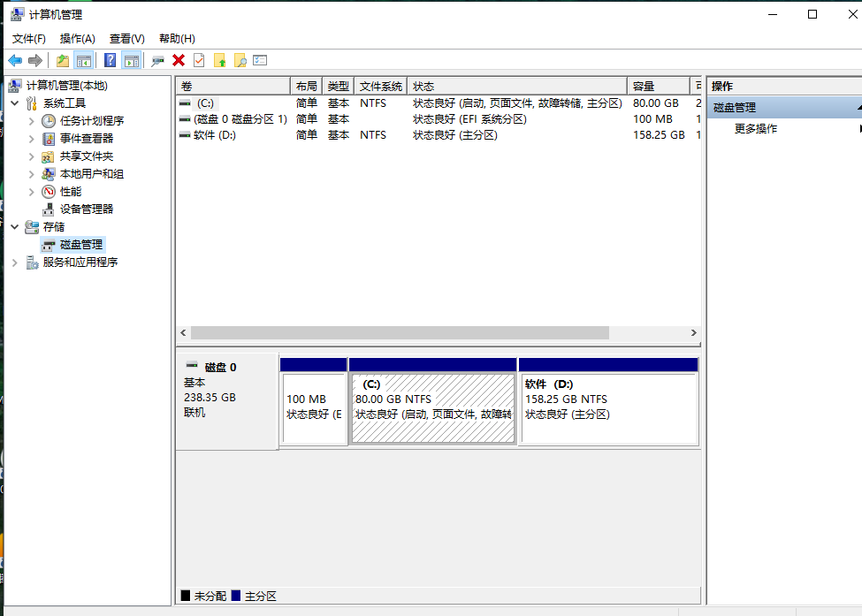Click the 容量 column header
862x616 pixels.
[x=657, y=86]
